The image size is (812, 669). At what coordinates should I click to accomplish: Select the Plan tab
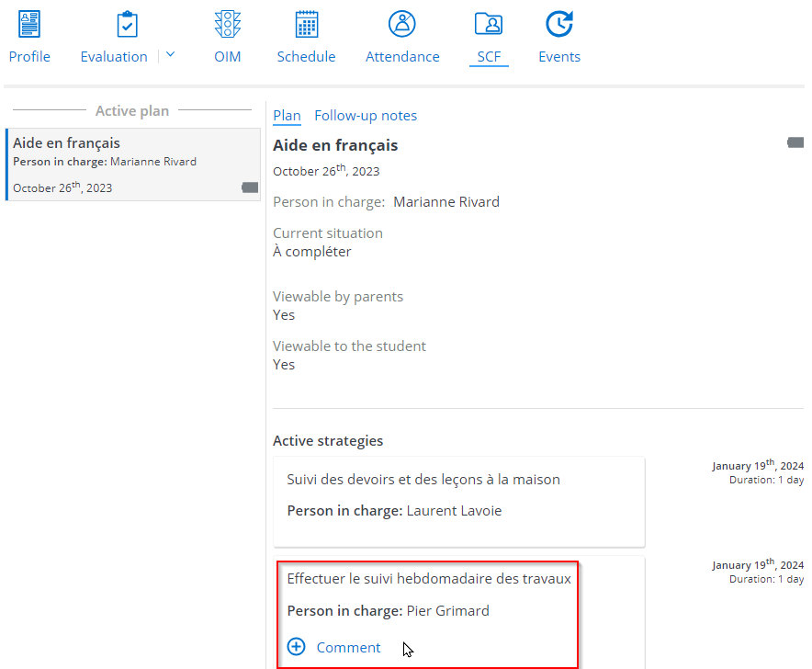click(287, 116)
